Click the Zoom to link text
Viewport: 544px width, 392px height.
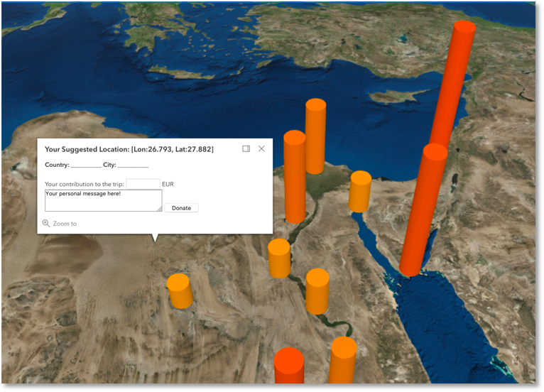[65, 224]
